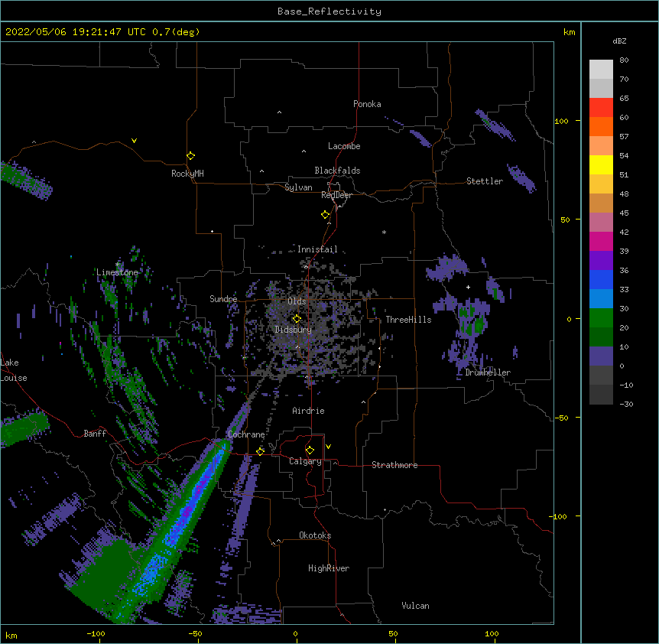
Task: Click the ThreeHills label
Action: 408,320
